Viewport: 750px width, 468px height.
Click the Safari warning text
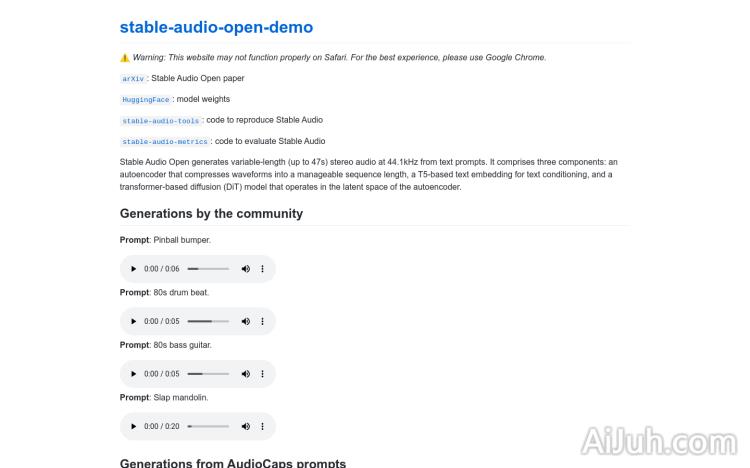[x=339, y=57]
